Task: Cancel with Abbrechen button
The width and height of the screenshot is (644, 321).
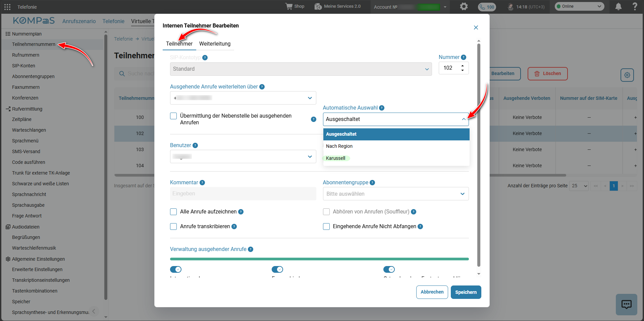Action: pyautogui.click(x=432, y=292)
